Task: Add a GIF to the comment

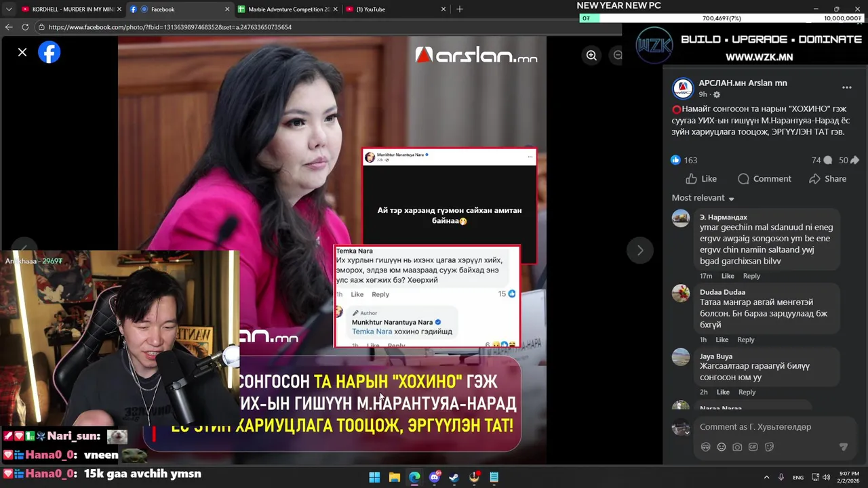Action: [x=753, y=447]
